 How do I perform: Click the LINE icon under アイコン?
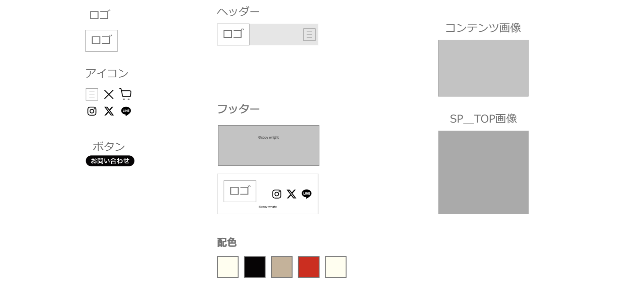tap(126, 111)
